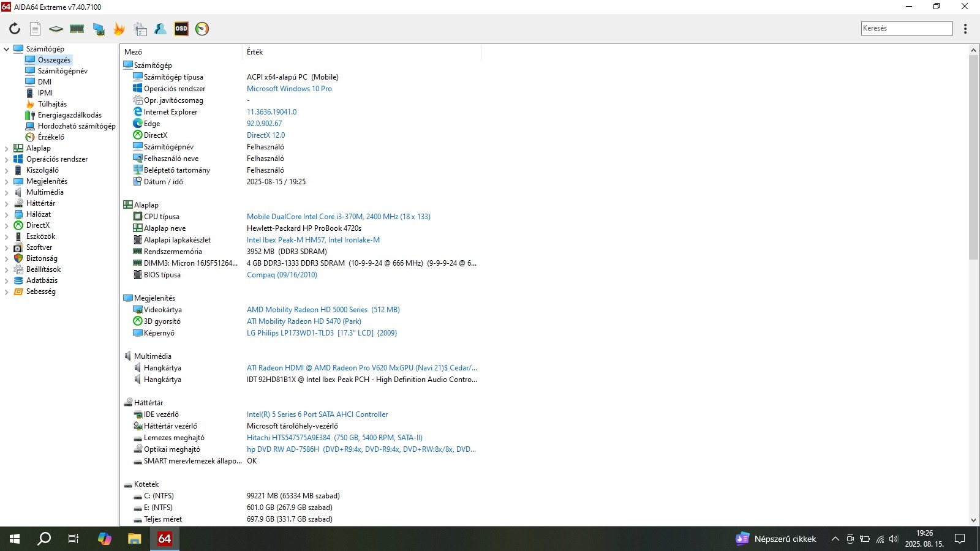Expand the Eszközök tree node
This screenshot has height=551, width=980.
7,236
